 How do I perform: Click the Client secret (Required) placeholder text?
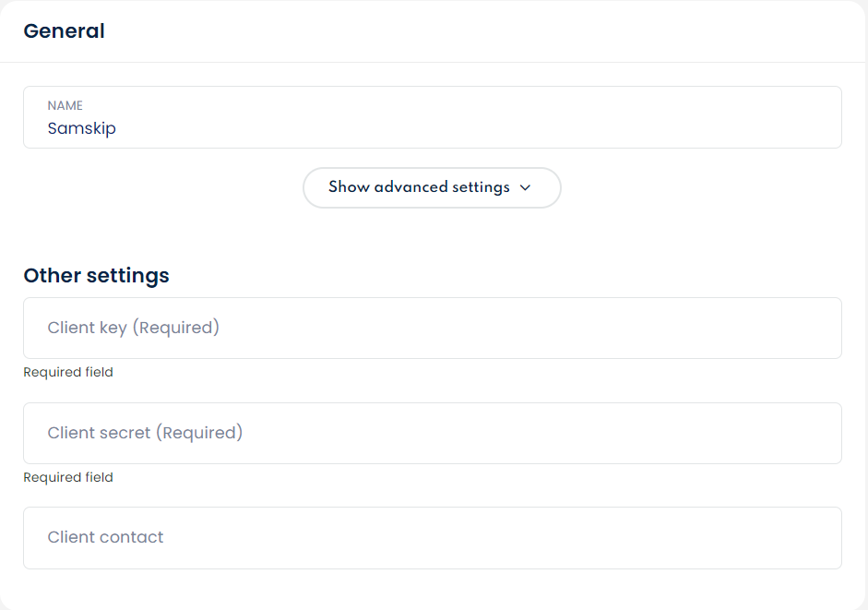click(145, 433)
